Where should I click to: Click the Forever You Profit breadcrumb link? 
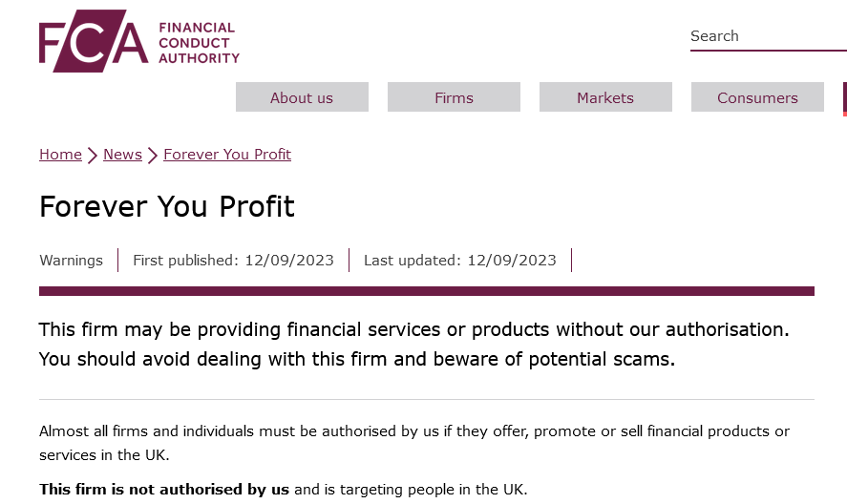pos(227,155)
